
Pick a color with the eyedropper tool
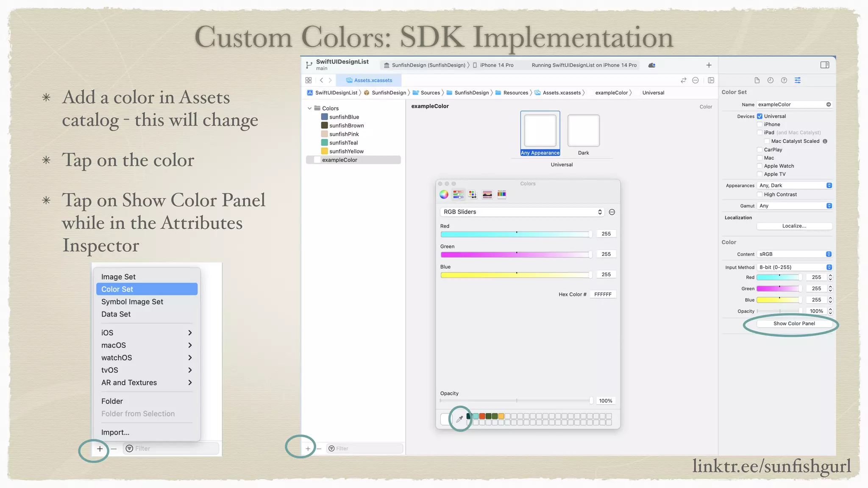pos(459,419)
